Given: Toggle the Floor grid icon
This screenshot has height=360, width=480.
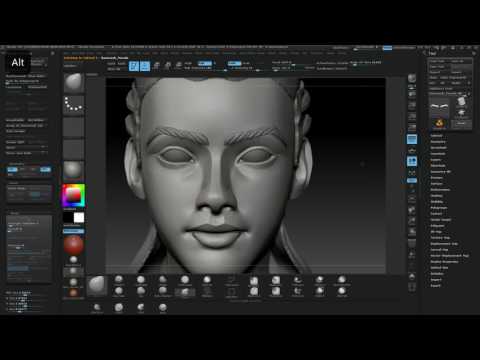Looking at the screenshot, I should point(412,151).
